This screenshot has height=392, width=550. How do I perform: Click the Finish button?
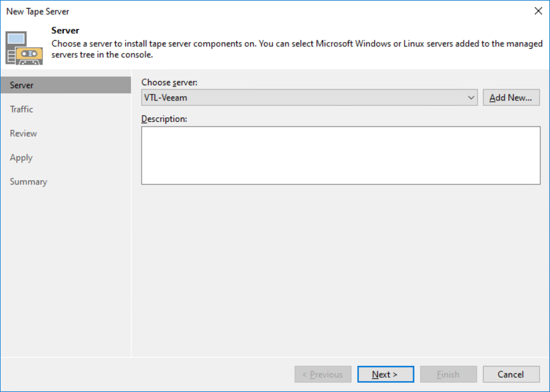point(448,374)
